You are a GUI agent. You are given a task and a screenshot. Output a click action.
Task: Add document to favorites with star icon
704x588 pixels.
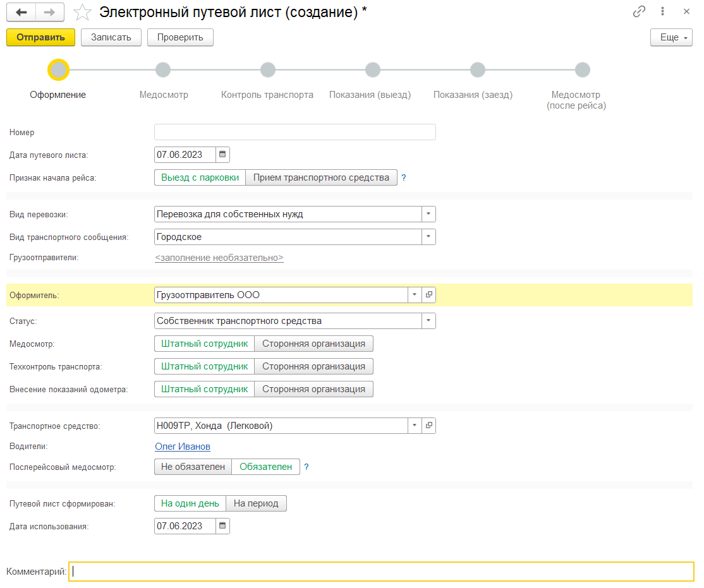point(83,12)
